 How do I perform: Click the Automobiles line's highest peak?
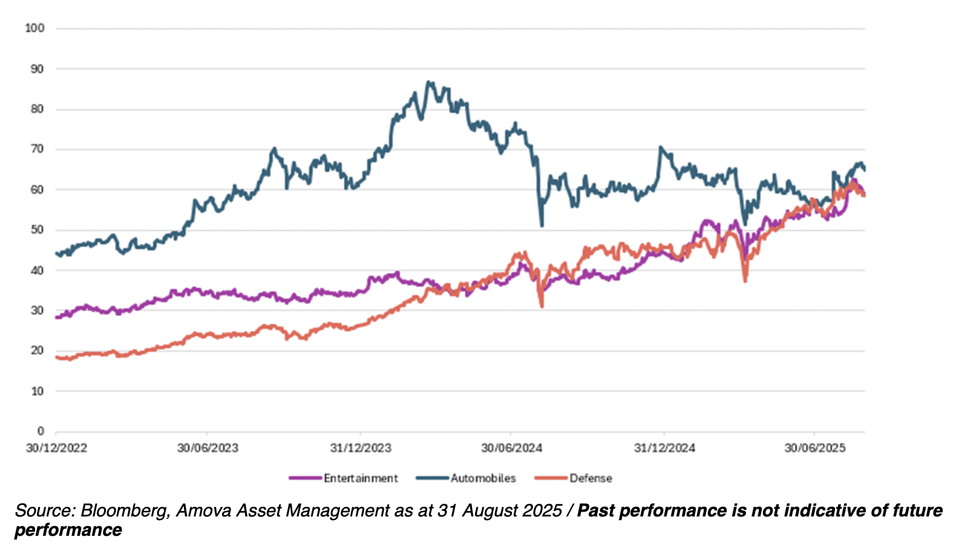point(428,82)
